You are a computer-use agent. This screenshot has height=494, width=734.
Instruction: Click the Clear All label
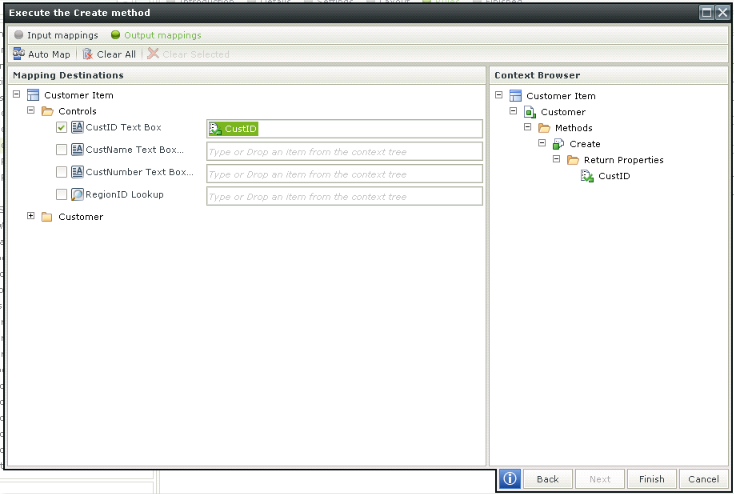click(x=116, y=54)
